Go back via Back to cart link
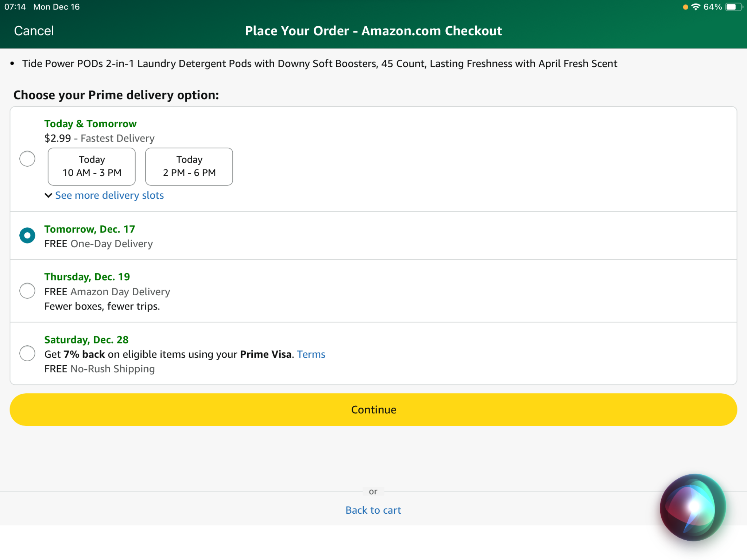 (x=373, y=510)
